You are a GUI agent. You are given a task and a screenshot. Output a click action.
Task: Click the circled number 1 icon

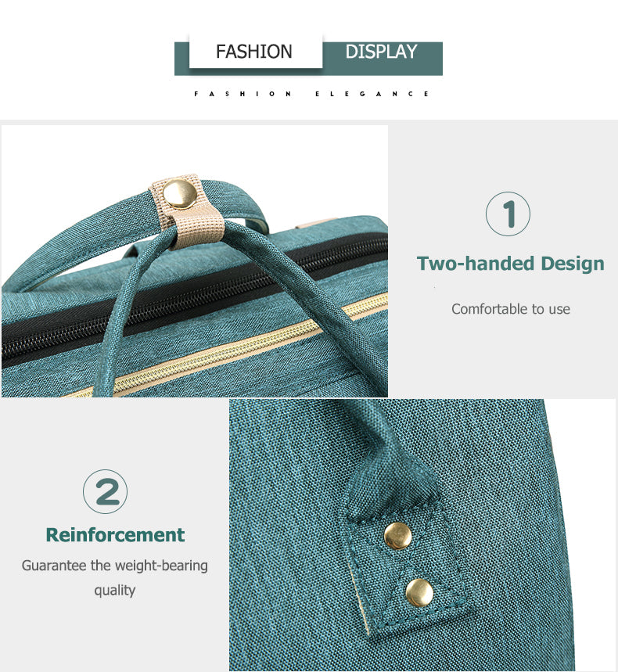(508, 214)
